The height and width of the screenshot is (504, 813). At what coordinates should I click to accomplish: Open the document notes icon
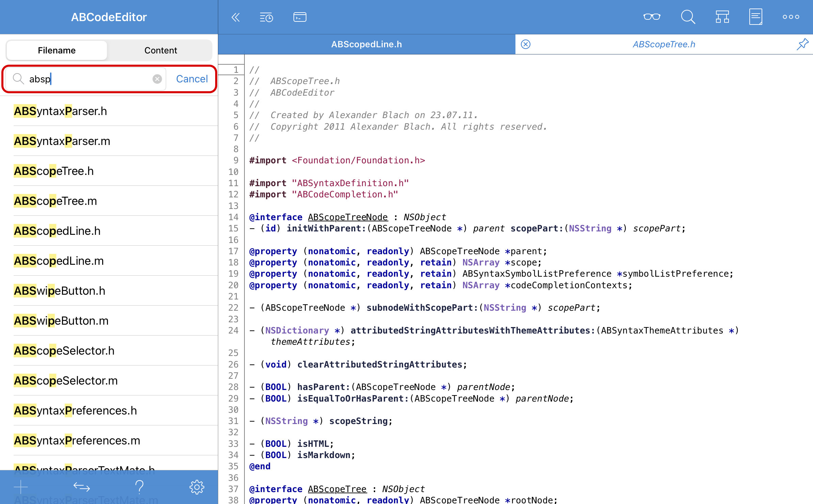click(x=755, y=17)
